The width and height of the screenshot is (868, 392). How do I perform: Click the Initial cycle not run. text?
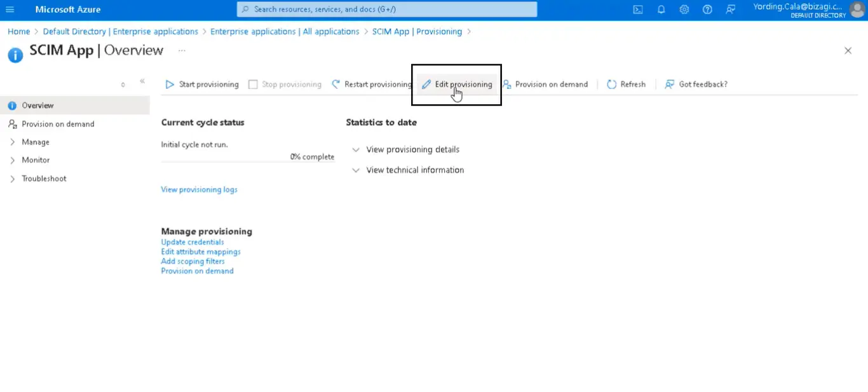[194, 144]
